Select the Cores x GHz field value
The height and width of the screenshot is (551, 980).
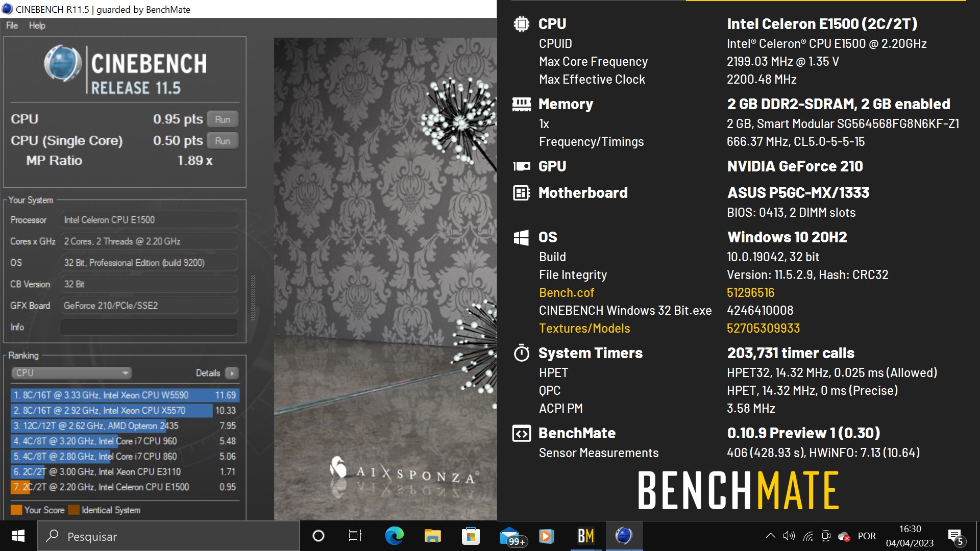[149, 241]
